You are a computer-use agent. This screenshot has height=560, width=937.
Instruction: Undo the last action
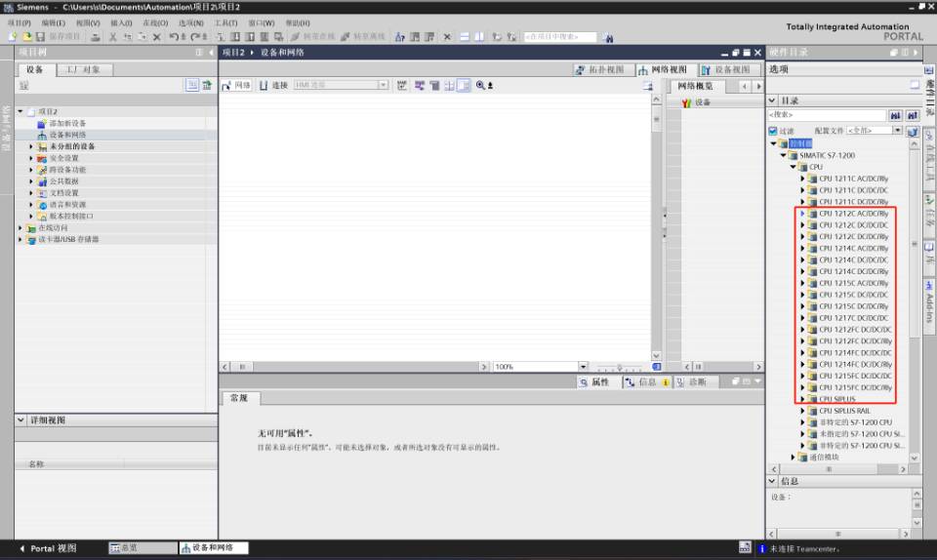pos(174,37)
